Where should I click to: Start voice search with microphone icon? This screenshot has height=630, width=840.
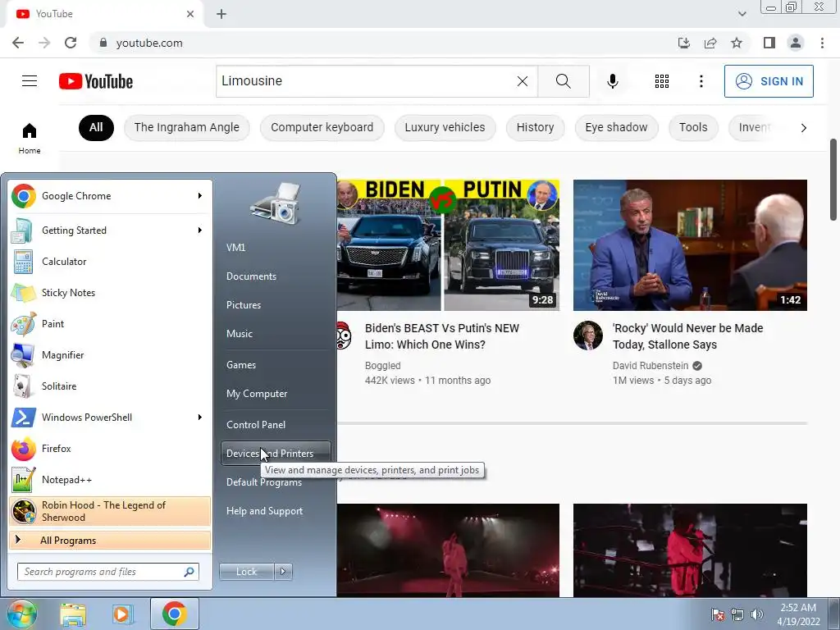tap(613, 81)
